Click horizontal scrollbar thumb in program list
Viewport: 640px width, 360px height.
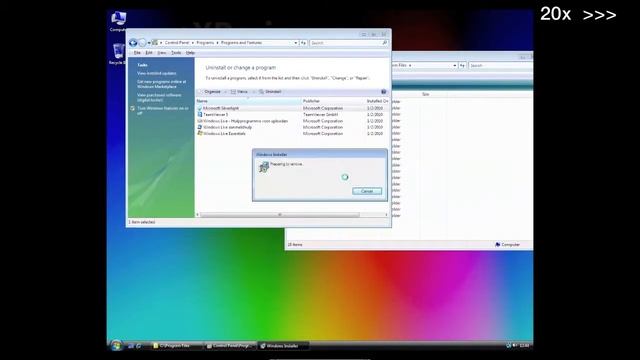pyautogui.click(x=280, y=215)
